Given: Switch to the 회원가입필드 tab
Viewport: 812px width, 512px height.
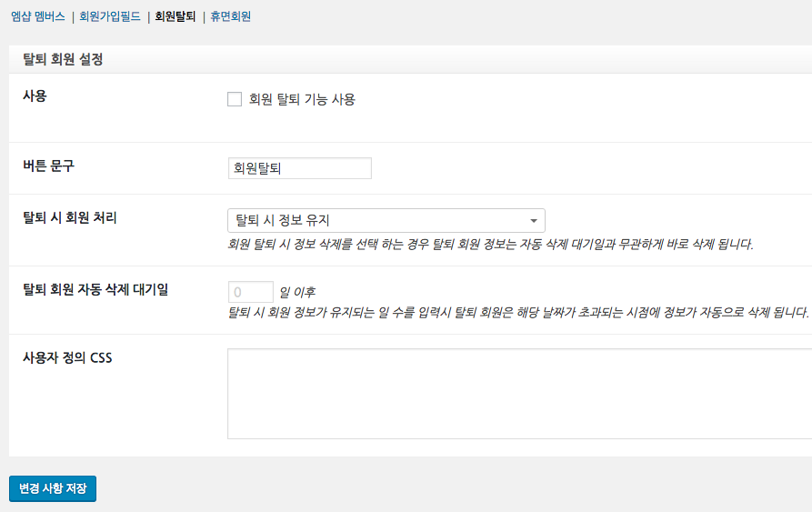Looking at the screenshot, I should [x=110, y=16].
